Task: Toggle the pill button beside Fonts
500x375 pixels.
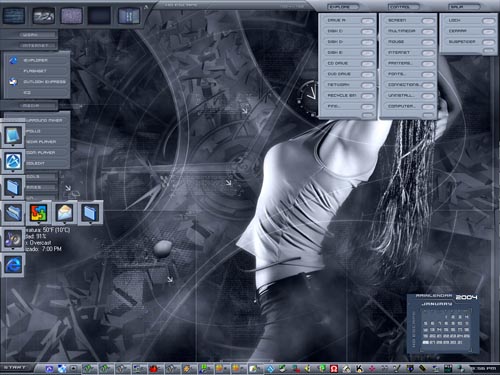Action: [x=428, y=74]
